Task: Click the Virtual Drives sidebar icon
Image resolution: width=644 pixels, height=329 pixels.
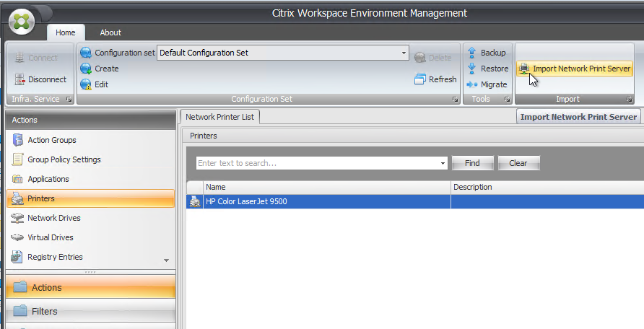Action: (17, 237)
